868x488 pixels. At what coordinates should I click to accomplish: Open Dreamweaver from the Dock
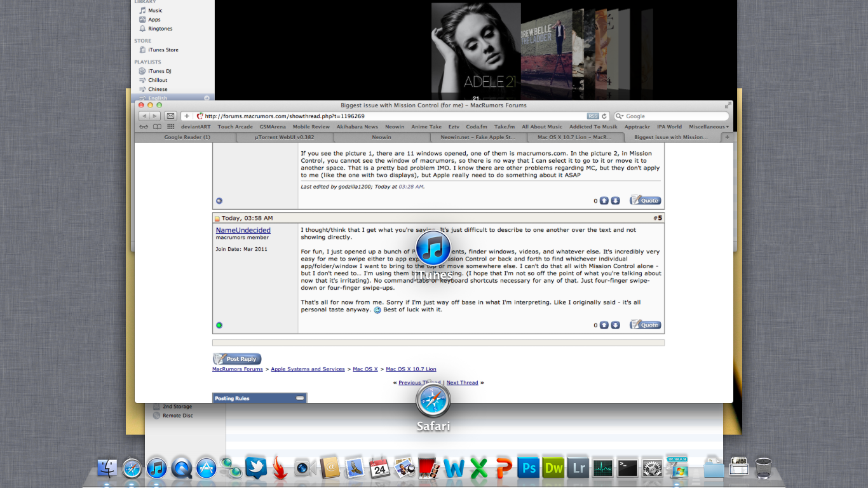tap(553, 469)
